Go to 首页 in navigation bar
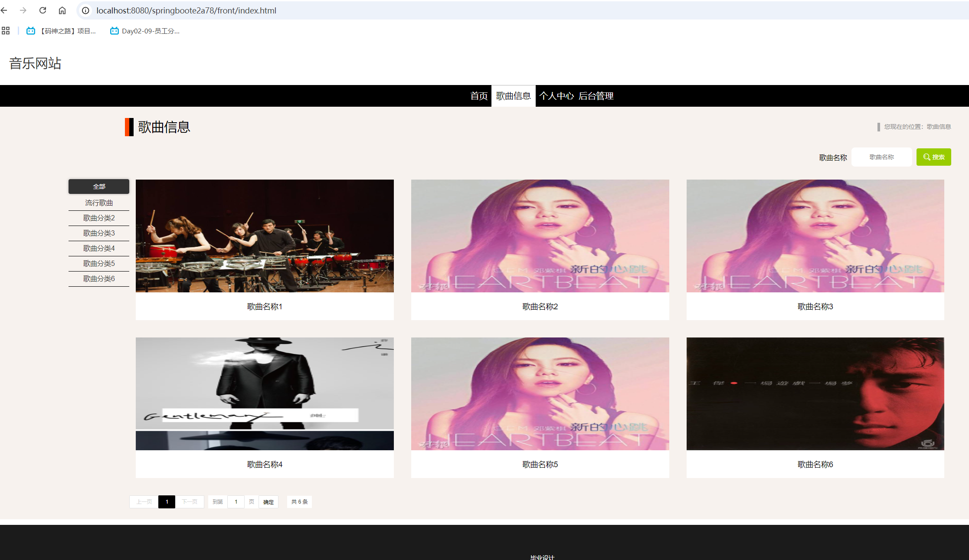The width and height of the screenshot is (969, 560). (479, 96)
